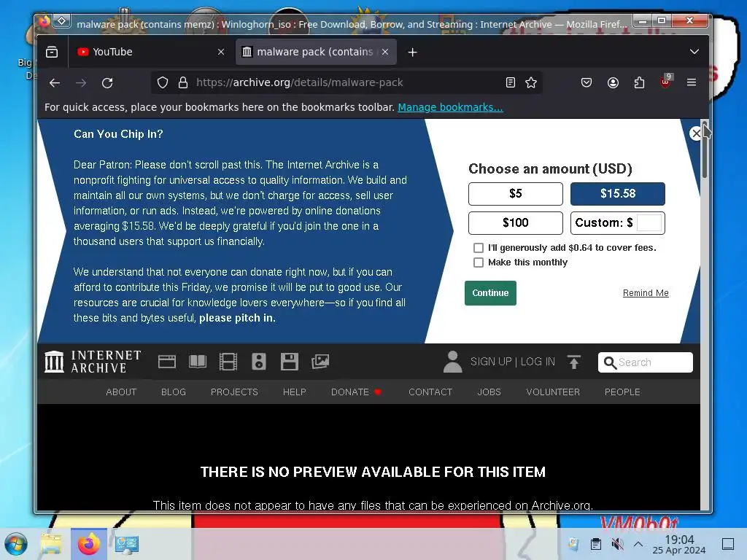Click the show desktop button in taskbar
747x560 pixels.
(x=728, y=544)
